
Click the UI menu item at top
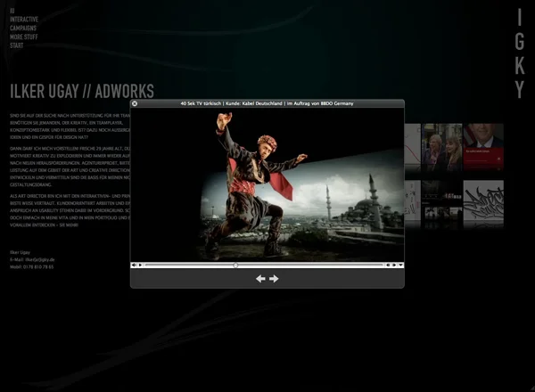pyautogui.click(x=12, y=11)
